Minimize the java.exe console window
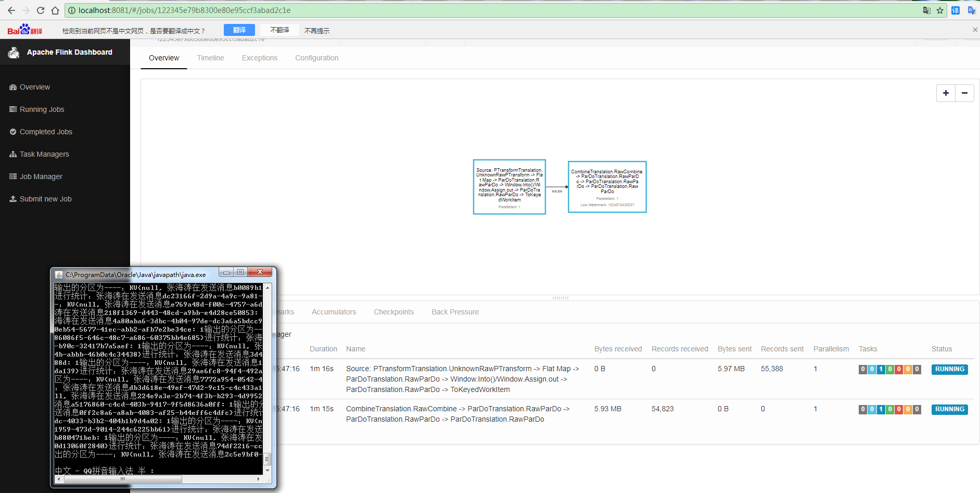This screenshot has height=493, width=980. coord(226,272)
